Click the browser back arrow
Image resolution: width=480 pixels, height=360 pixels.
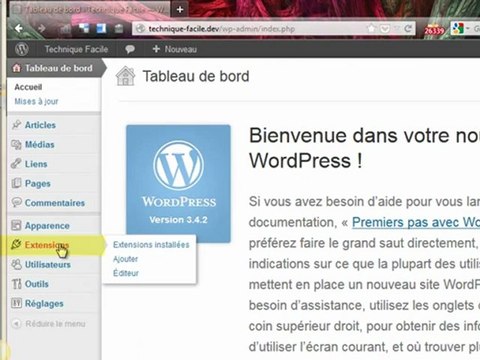[19, 29]
